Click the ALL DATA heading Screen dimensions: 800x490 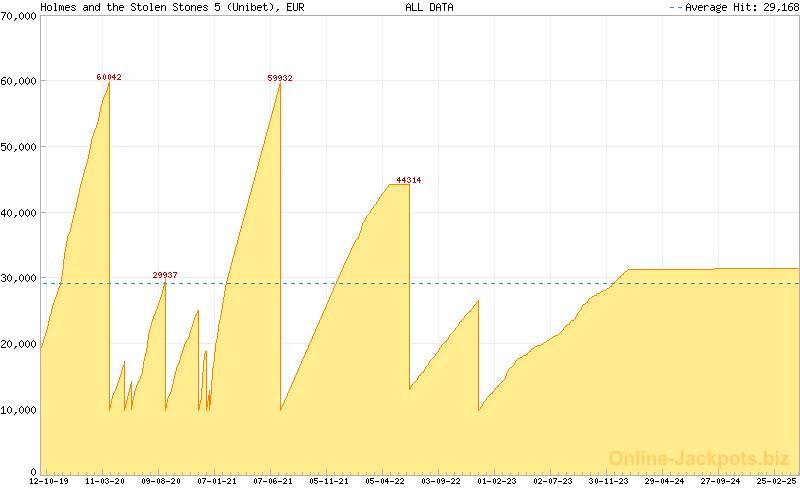coord(429,7)
